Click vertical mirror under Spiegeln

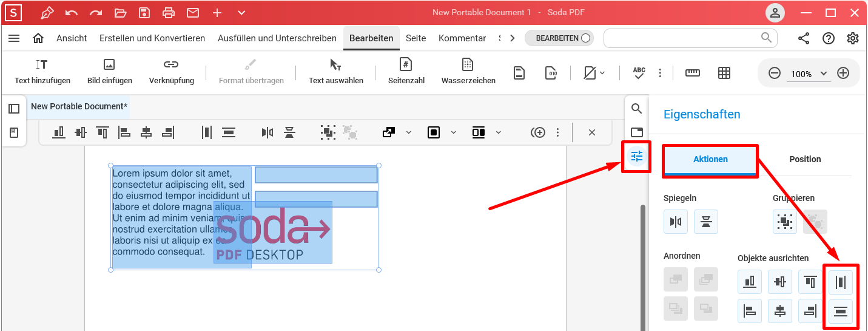pyautogui.click(x=706, y=222)
